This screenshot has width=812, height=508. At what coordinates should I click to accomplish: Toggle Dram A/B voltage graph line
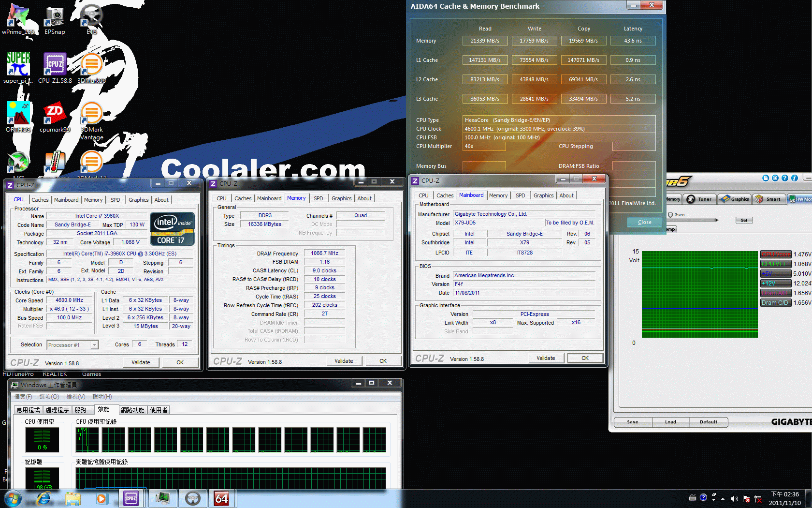click(776, 293)
